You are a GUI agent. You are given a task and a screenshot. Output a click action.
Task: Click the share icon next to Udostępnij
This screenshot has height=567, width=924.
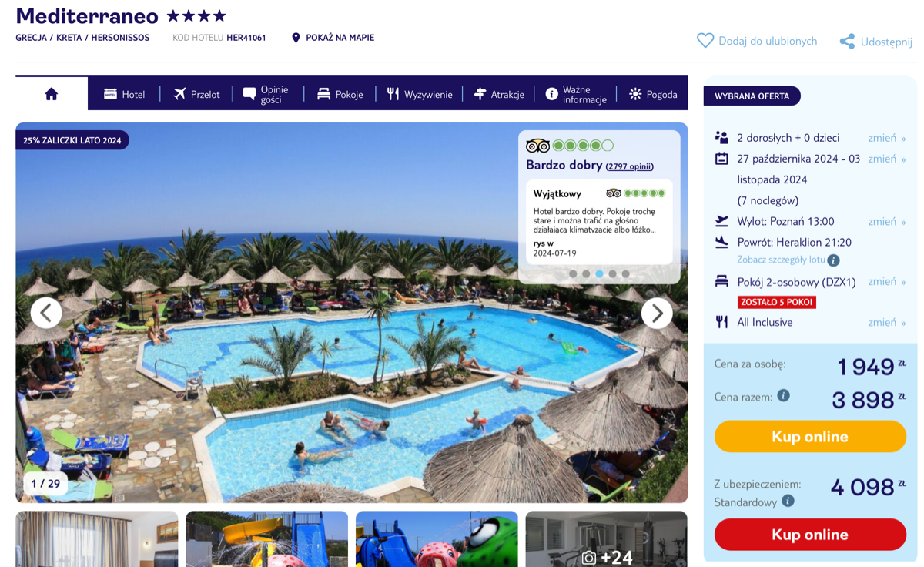pos(847,42)
